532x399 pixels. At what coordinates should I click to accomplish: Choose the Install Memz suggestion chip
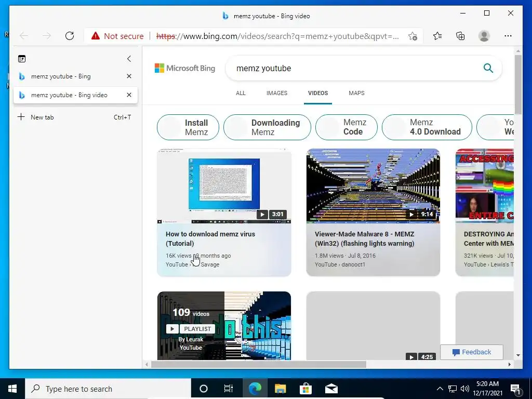click(x=188, y=127)
